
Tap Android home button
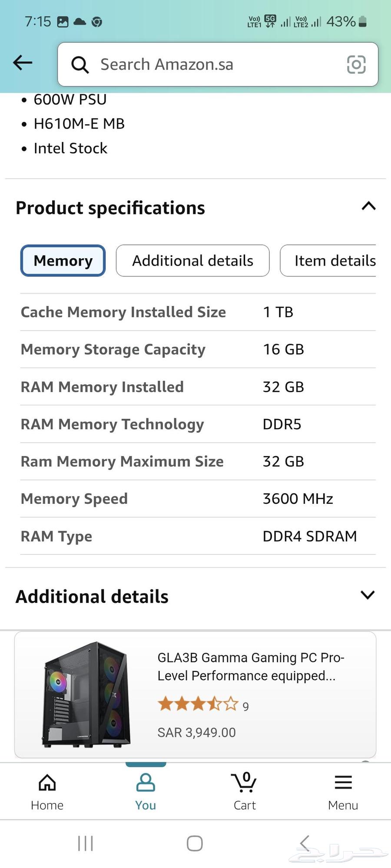(x=195, y=844)
